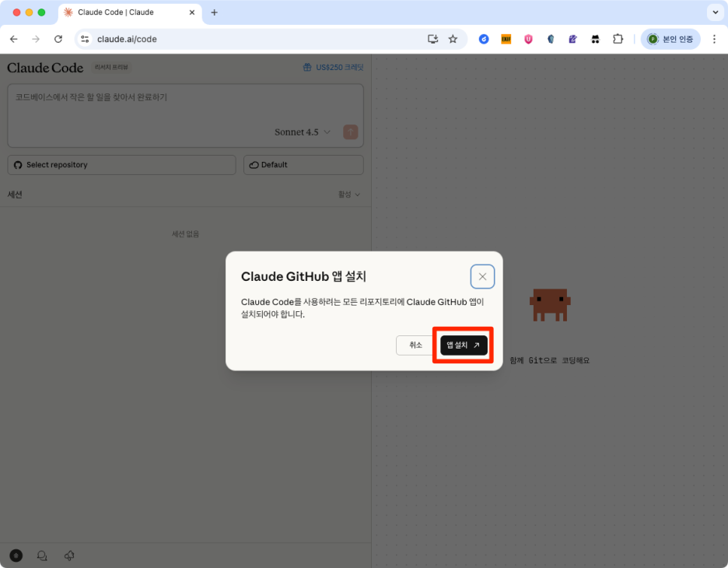Click the gift icon beside credits

(x=307, y=68)
